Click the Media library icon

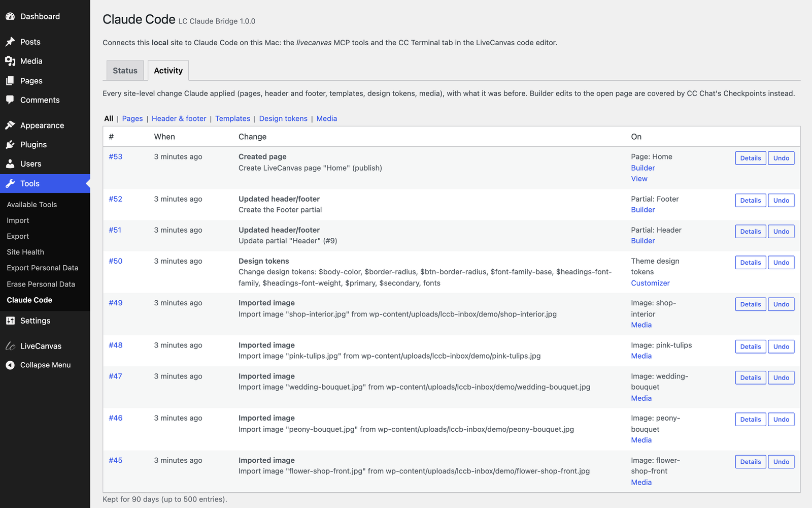(10, 61)
